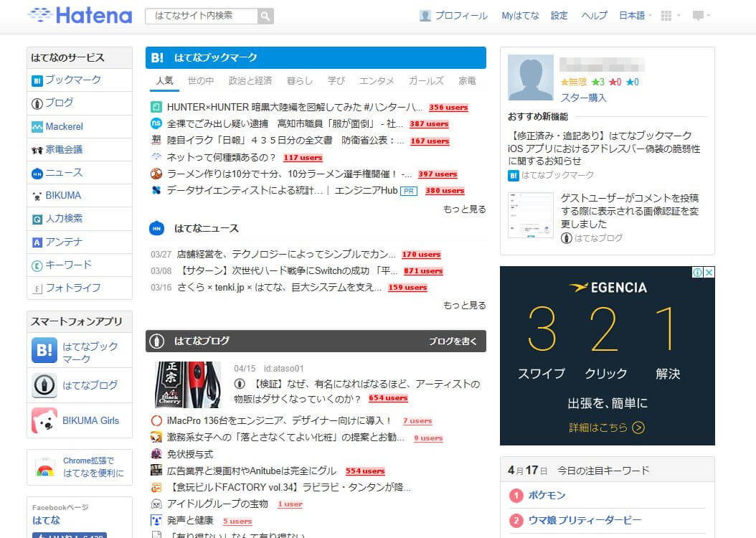Open Myはてな link
The width and height of the screenshot is (756, 538).
coord(520,16)
